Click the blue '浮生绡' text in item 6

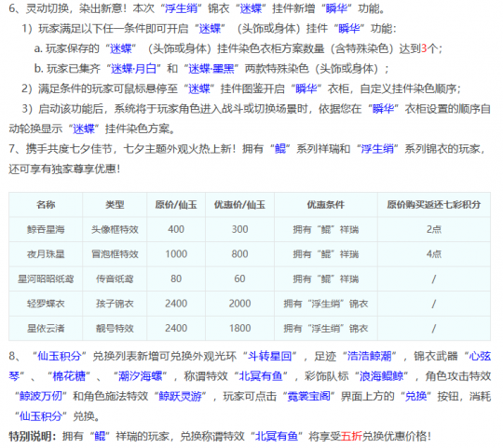181,8
